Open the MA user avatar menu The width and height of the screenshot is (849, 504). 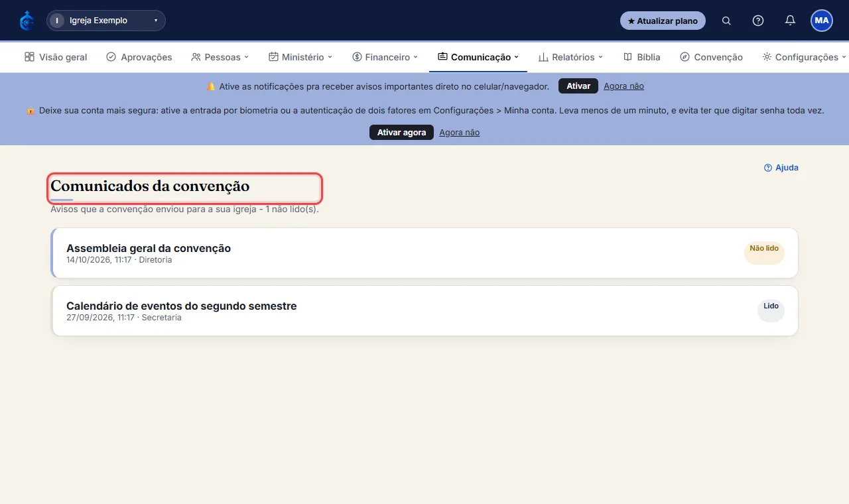tap(822, 21)
